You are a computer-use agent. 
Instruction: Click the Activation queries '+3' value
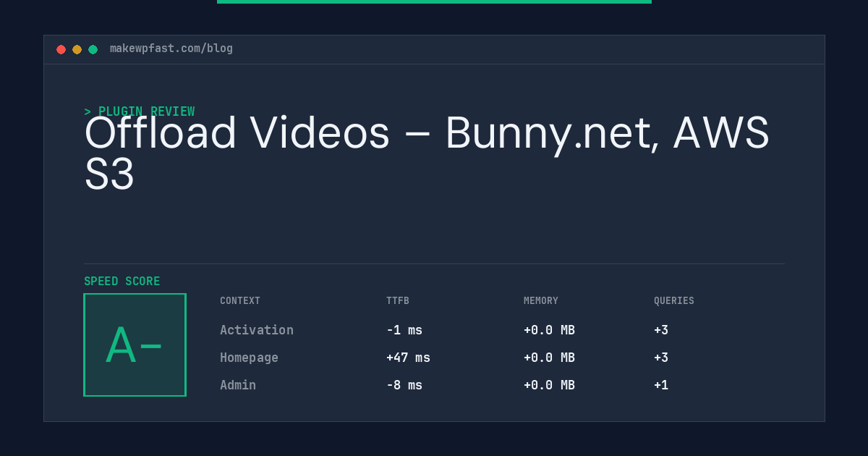point(661,330)
